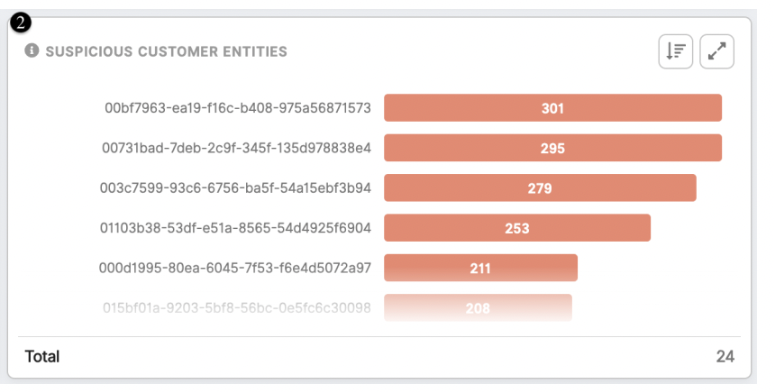Viewport: 774px width, 392px height.
Task: Click the total count 24
Action: point(725,356)
